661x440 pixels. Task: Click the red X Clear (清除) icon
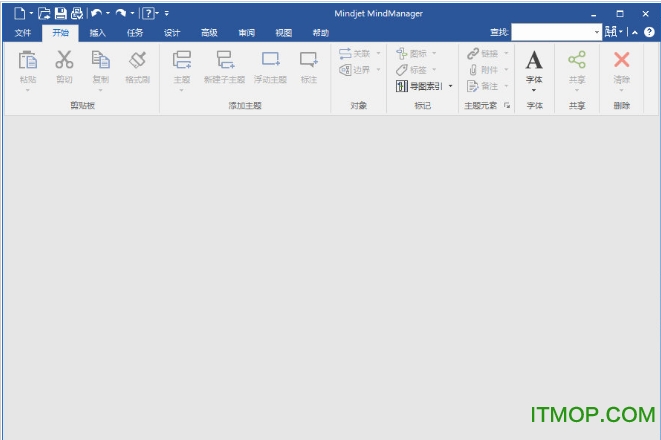[x=621, y=59]
